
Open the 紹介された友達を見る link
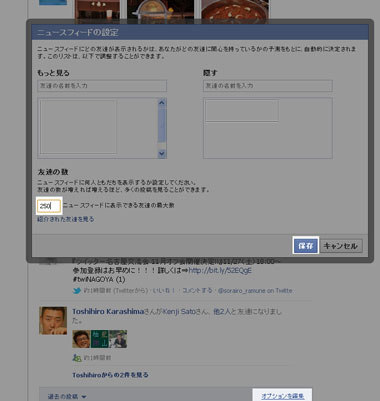66,219
